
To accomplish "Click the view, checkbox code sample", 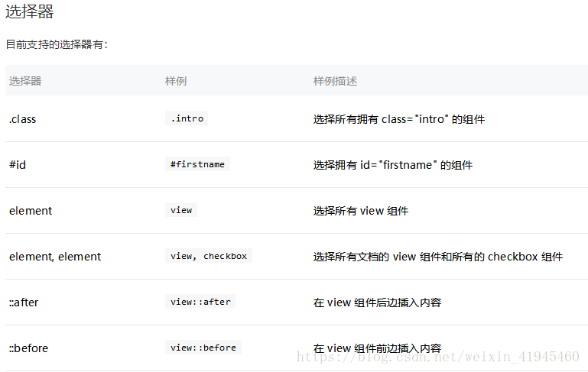I will click(x=209, y=256).
